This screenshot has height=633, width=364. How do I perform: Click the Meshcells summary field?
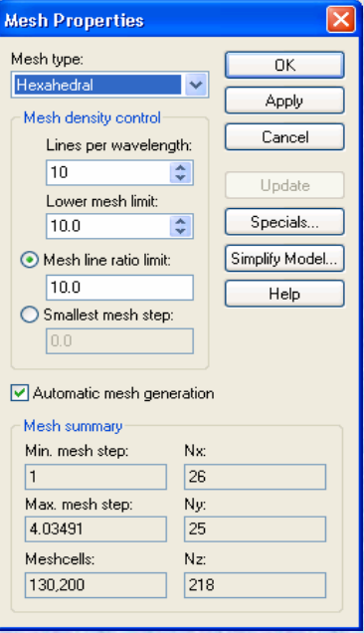click(x=95, y=585)
